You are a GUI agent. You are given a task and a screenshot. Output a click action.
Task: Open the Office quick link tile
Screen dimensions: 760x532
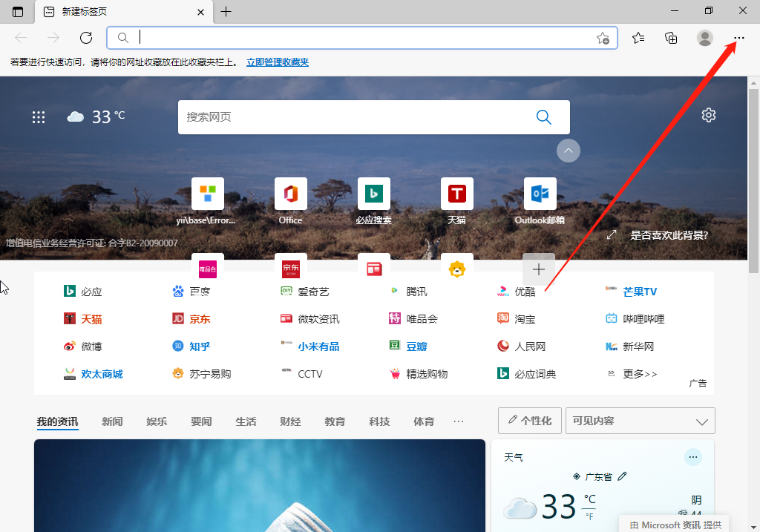tap(289, 193)
